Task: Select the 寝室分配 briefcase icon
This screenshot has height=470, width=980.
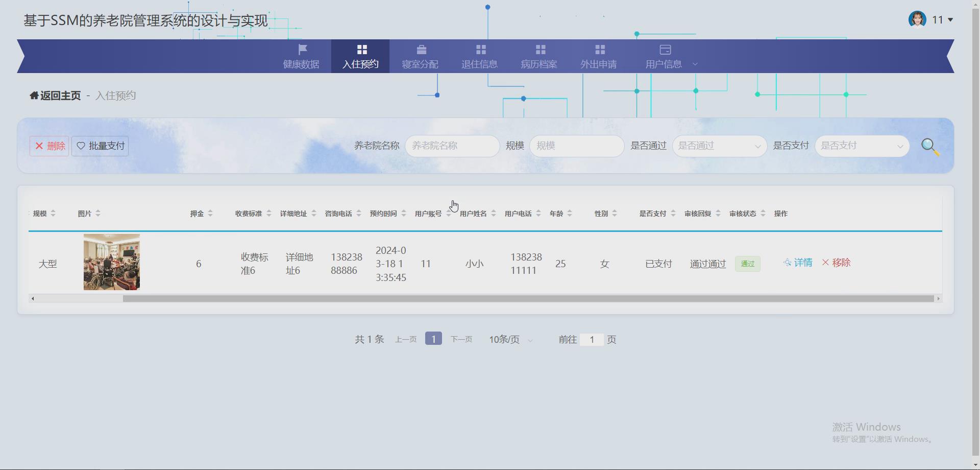Action: (x=421, y=50)
